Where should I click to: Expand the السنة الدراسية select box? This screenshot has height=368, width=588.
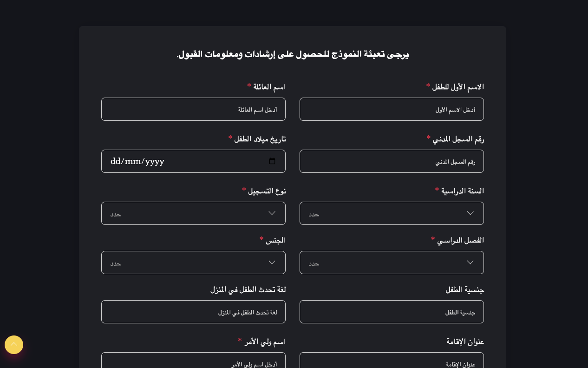click(392, 213)
